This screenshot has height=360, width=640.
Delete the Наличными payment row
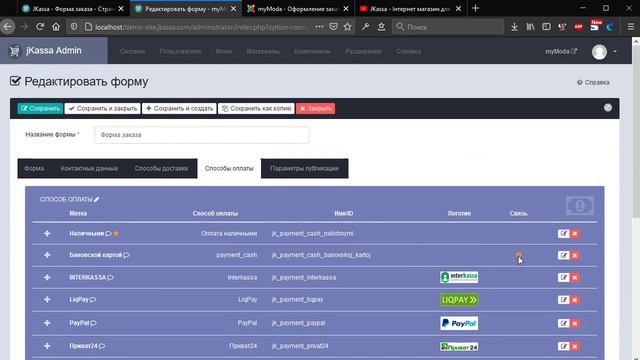pos(575,233)
